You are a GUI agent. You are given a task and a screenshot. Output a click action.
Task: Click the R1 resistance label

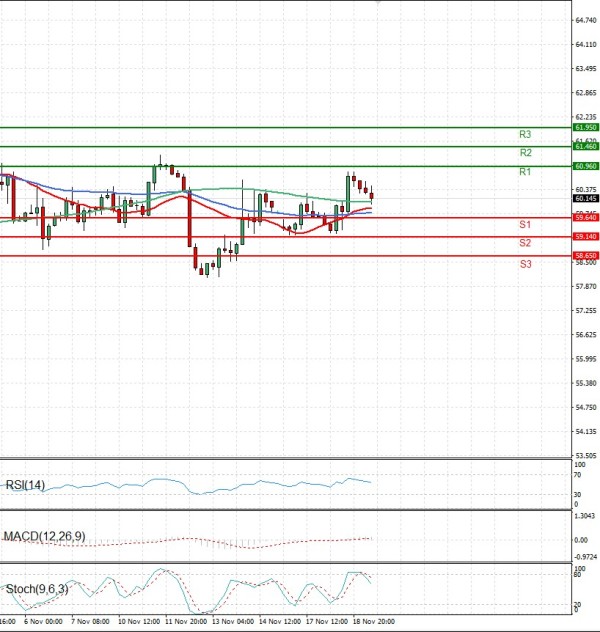tap(524, 173)
